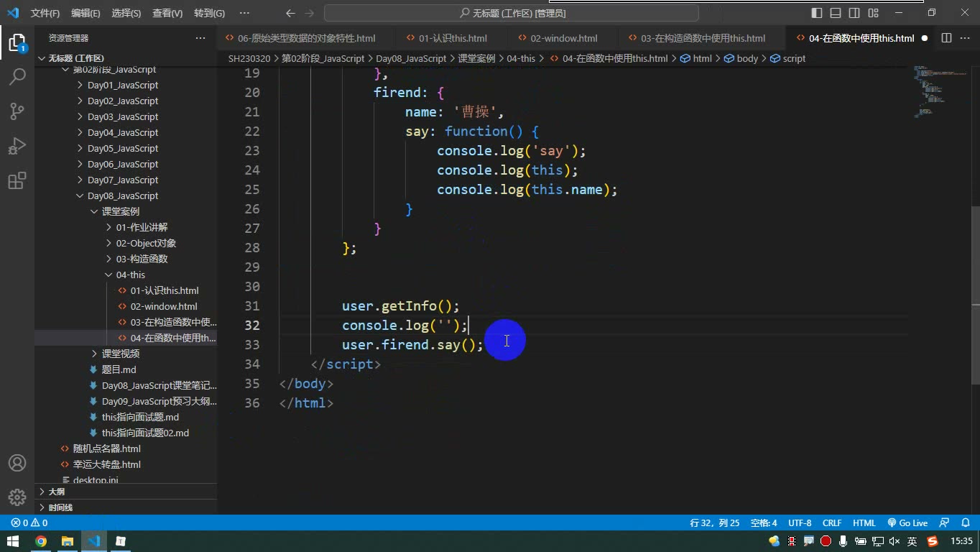Open the Manage gear icon
This screenshot has height=552, width=980.
[17, 497]
